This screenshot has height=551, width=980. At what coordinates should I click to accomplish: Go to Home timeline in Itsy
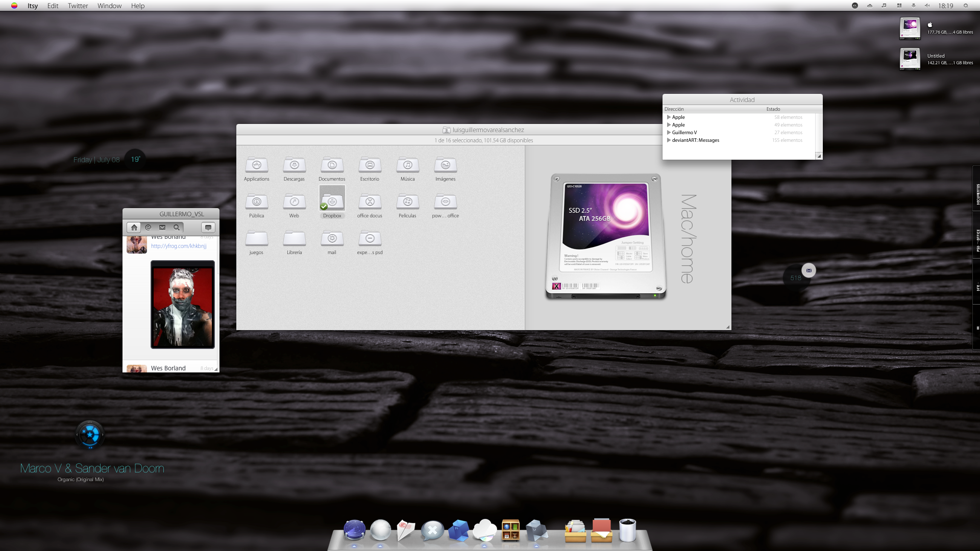(134, 228)
